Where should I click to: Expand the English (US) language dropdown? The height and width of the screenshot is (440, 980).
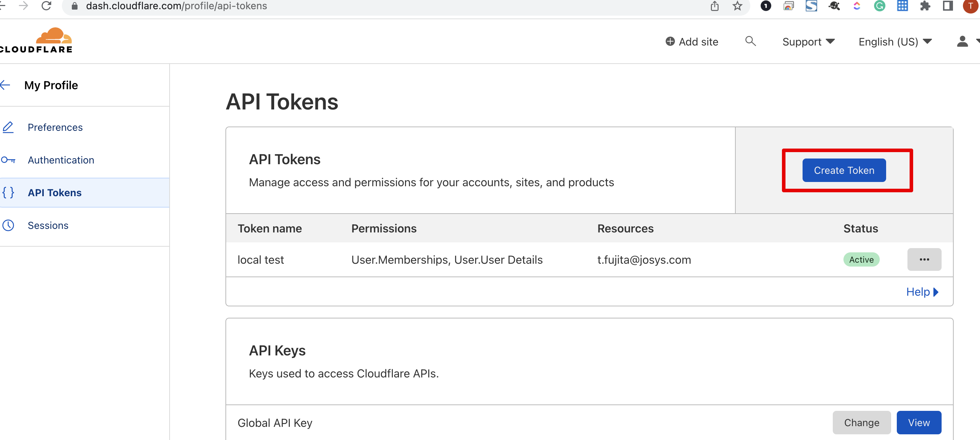pyautogui.click(x=895, y=42)
